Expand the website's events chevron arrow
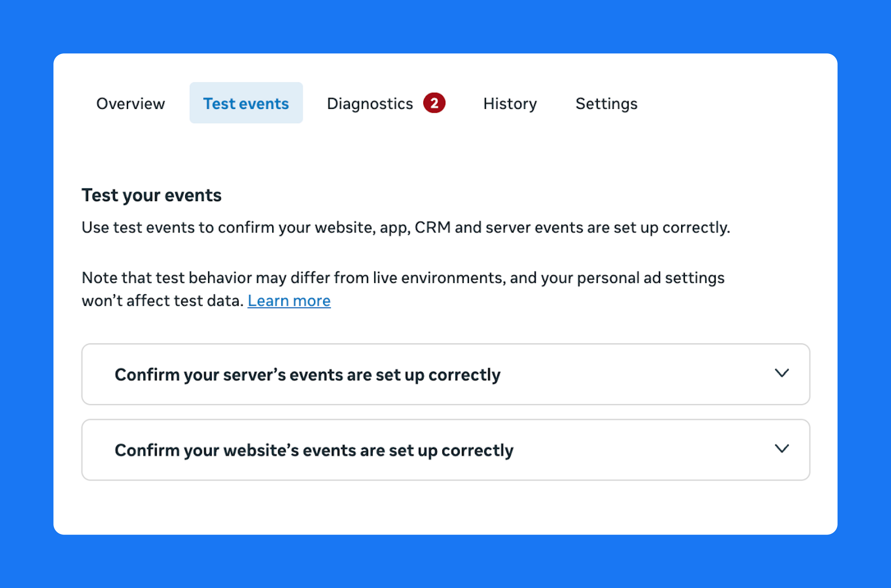Image resolution: width=891 pixels, height=588 pixels. [x=782, y=448]
